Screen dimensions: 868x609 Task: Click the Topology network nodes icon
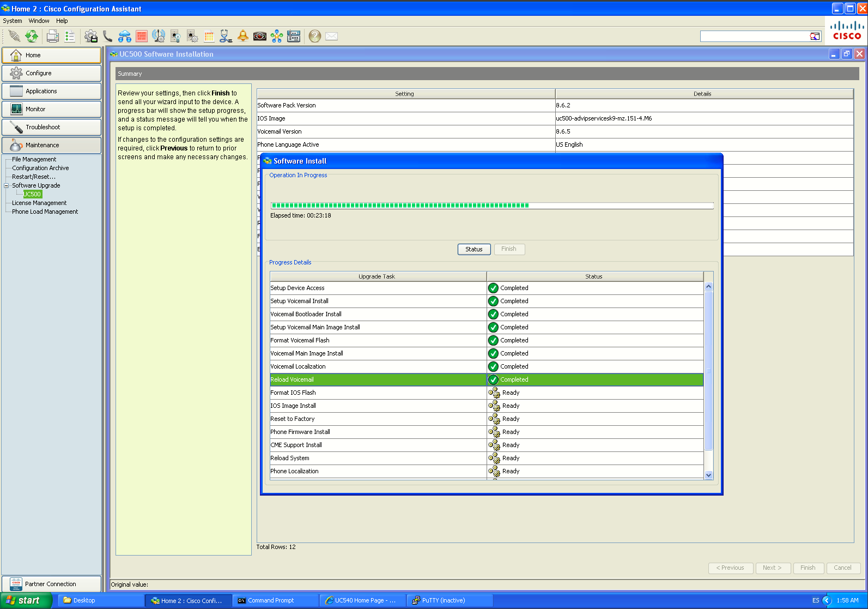[x=277, y=37]
